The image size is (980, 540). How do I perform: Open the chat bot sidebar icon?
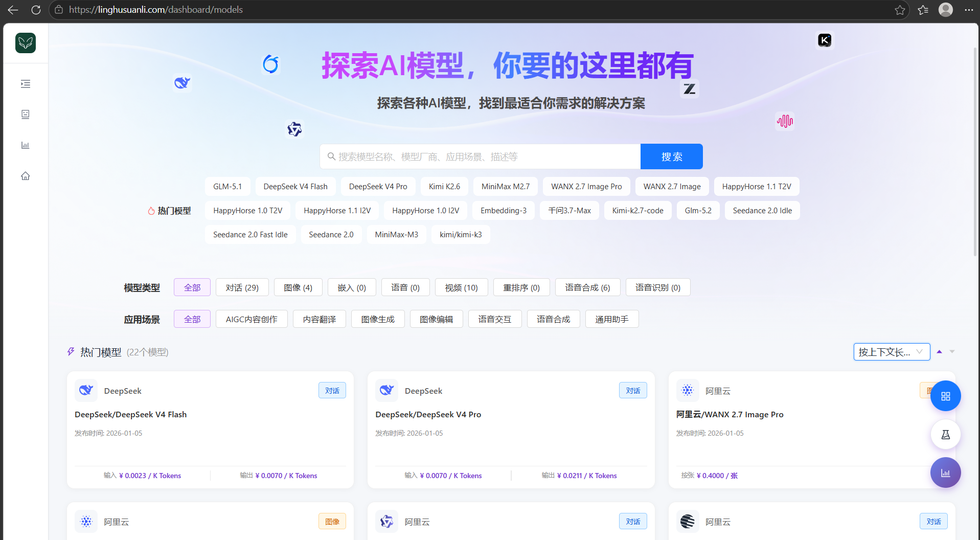point(26,115)
